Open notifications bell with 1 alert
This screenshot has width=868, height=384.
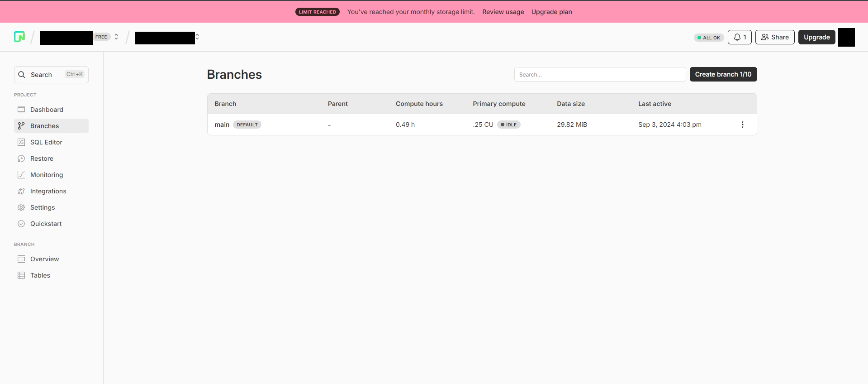point(740,37)
